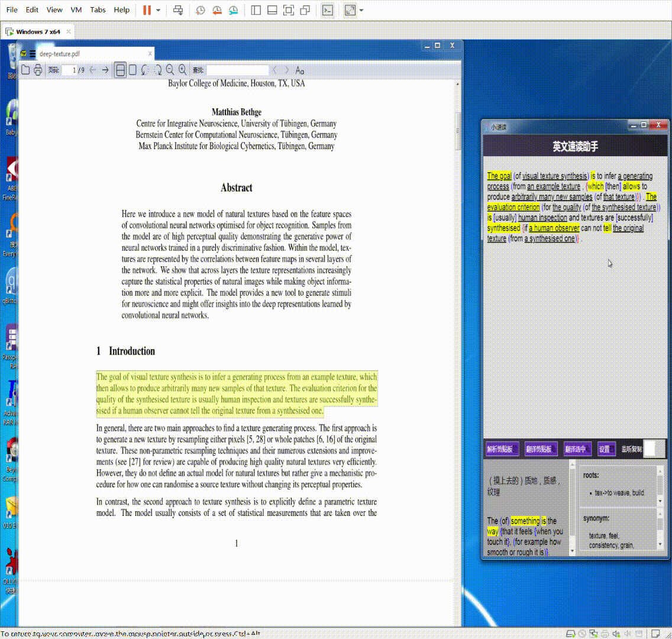This screenshot has height=639, width=672.
Task: Click the highlighted phrase 'The goal' in assistant
Action: point(499,176)
